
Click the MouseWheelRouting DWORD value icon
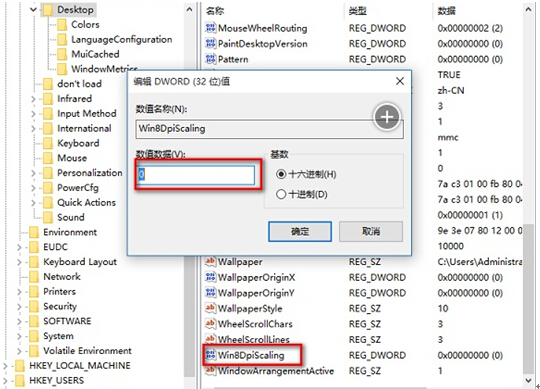pyautogui.click(x=210, y=28)
